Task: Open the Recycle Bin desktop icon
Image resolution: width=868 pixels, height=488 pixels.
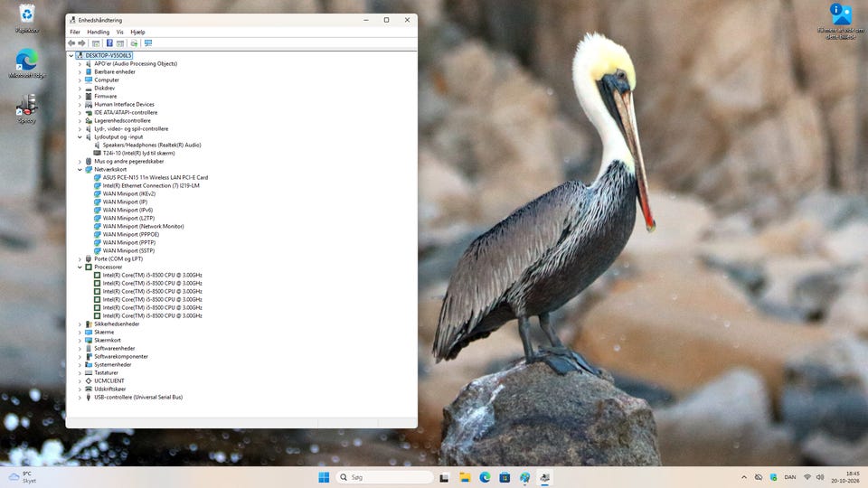Action: pyautogui.click(x=26, y=18)
